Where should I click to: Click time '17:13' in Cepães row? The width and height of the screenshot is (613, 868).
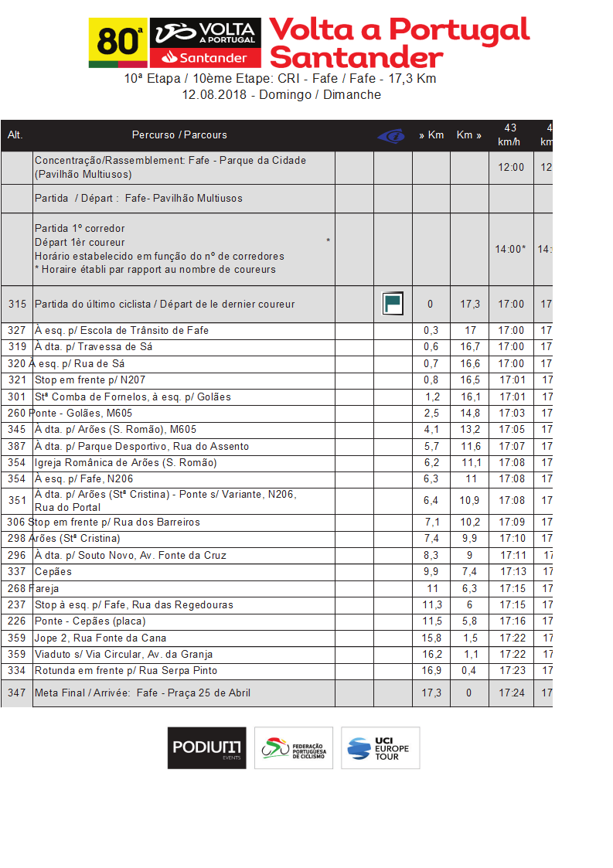(513, 571)
